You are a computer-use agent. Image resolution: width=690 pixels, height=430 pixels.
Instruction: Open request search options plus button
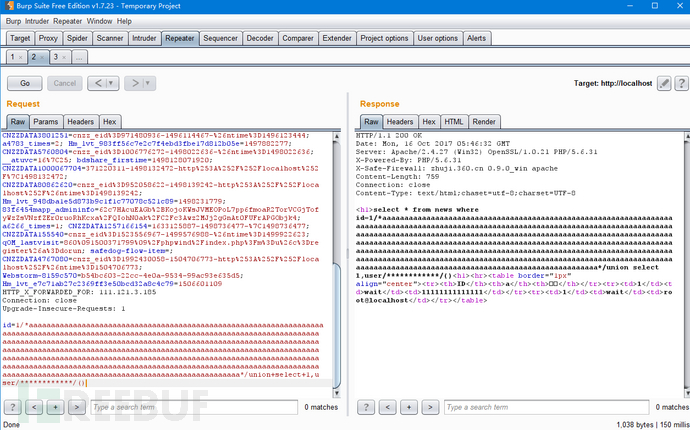[55, 407]
